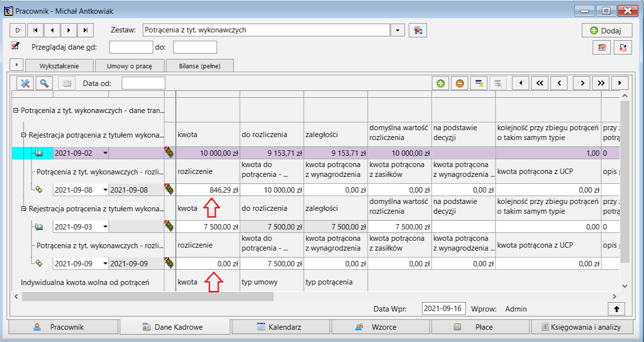Open date dropdown for 2021-09-08

[105, 190]
